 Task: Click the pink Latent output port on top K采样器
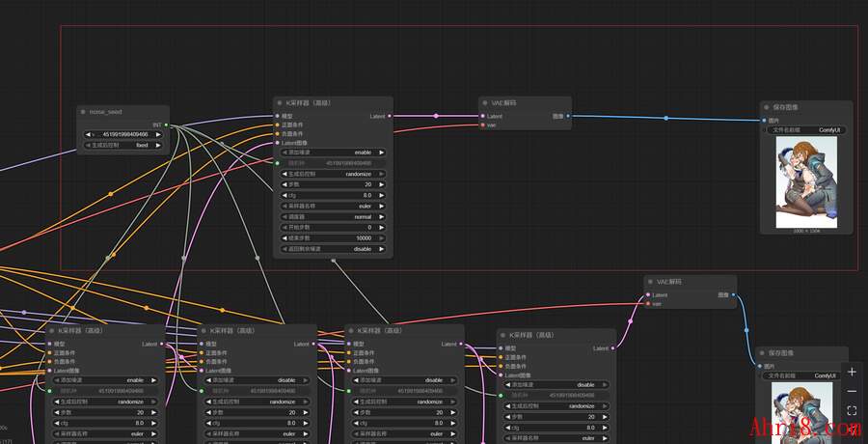click(x=389, y=116)
